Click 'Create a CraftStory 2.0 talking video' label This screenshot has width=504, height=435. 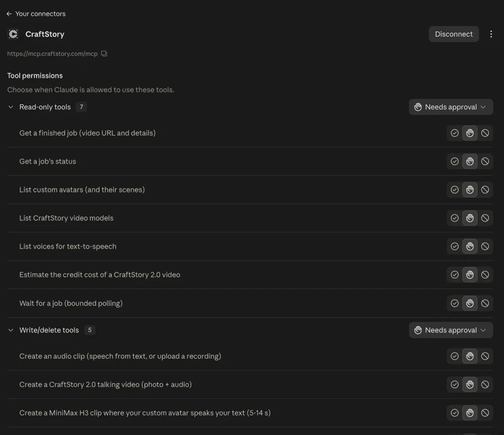tap(105, 384)
